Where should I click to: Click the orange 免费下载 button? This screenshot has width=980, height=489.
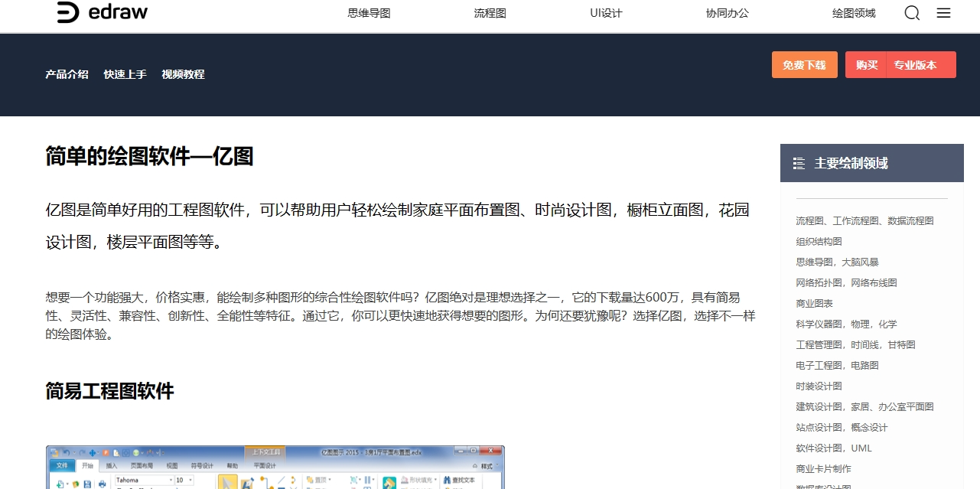coord(805,65)
